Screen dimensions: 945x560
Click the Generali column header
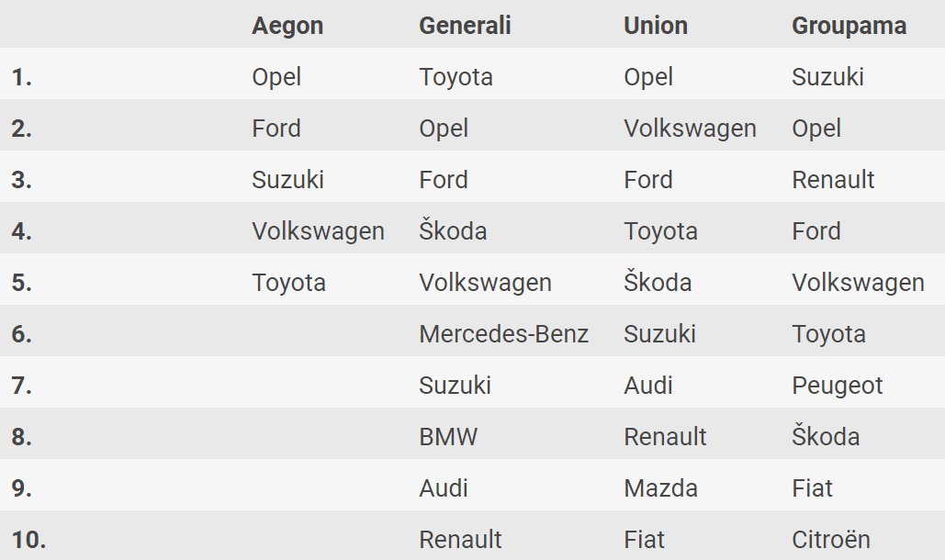click(x=465, y=26)
